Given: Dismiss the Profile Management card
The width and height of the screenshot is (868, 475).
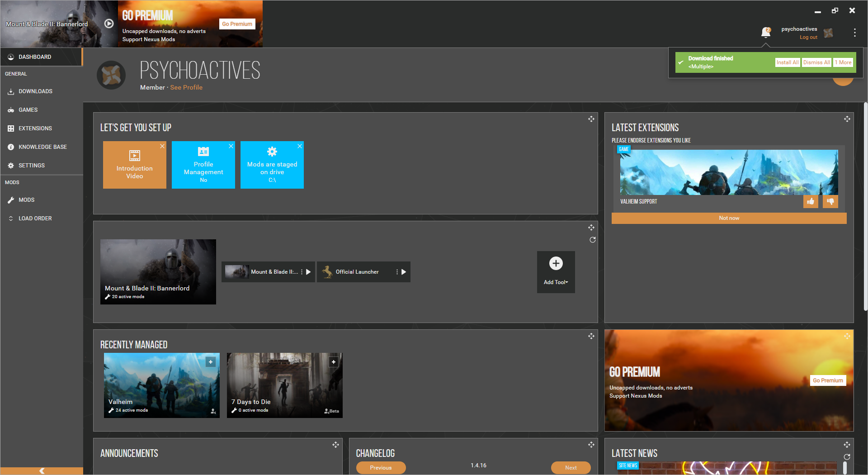Looking at the screenshot, I should pyautogui.click(x=231, y=146).
